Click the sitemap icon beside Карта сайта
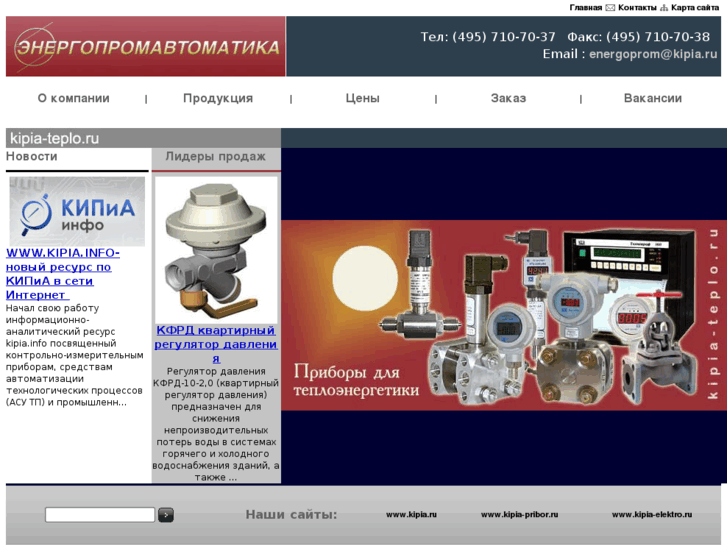727x545 pixels. (x=664, y=7)
